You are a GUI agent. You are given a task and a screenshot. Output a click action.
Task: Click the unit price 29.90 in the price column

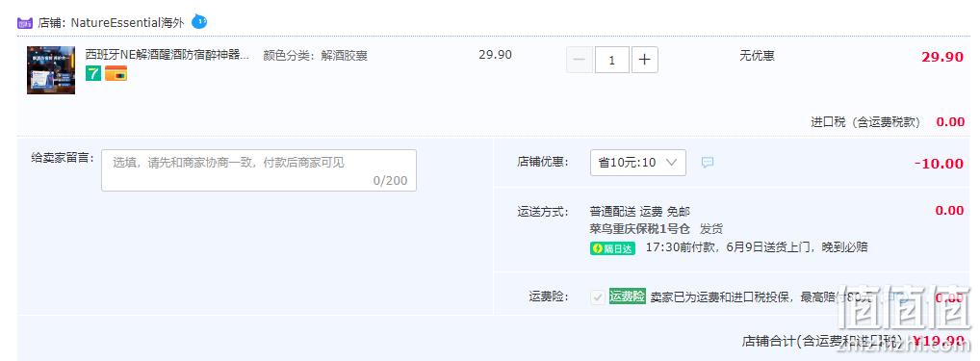pos(495,55)
